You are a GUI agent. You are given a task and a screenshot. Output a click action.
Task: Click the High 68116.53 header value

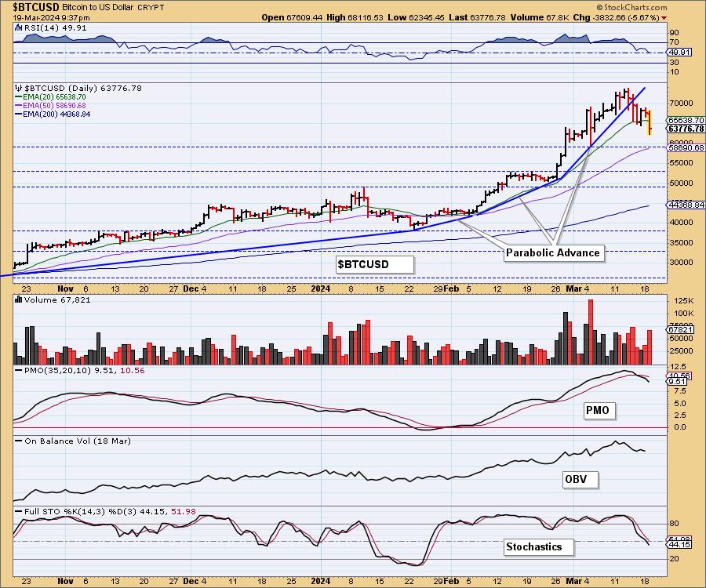pyautogui.click(x=355, y=17)
